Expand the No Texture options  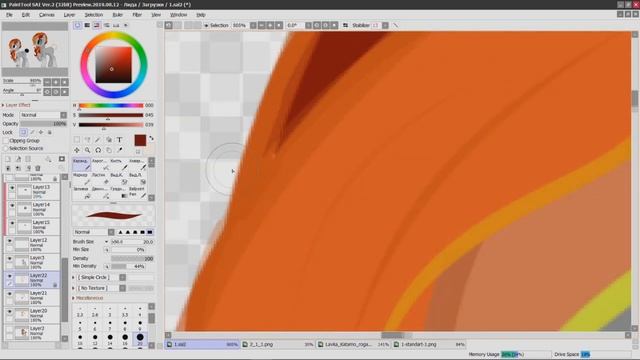(x=73, y=288)
